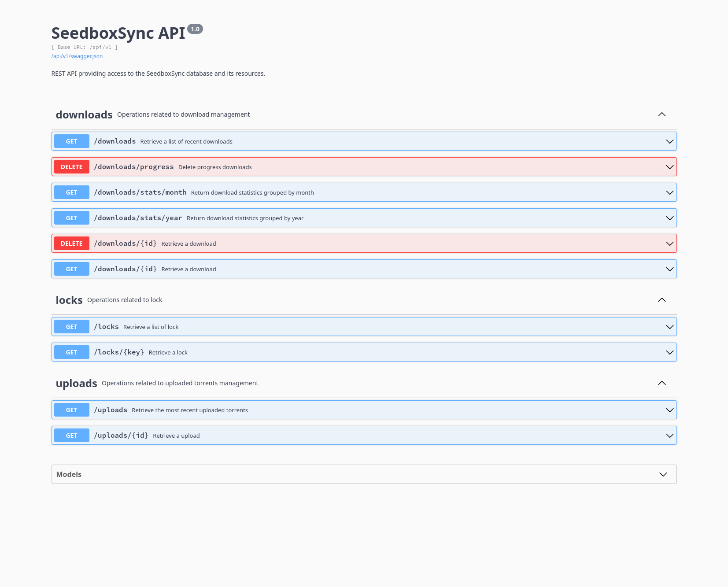728x587 pixels.
Task: Select the /downloads/stats/year endpoint path
Action: (x=138, y=218)
